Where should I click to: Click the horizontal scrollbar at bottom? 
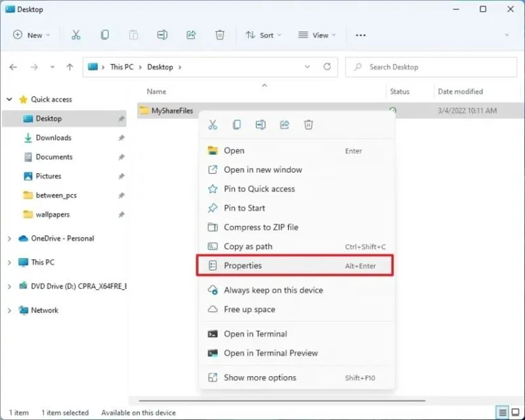(x=282, y=400)
